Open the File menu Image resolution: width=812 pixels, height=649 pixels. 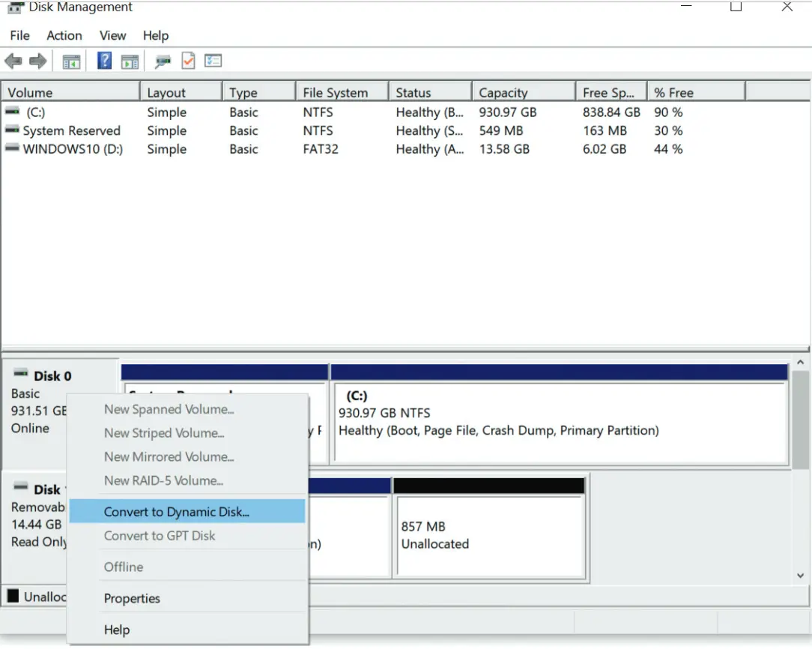19,35
